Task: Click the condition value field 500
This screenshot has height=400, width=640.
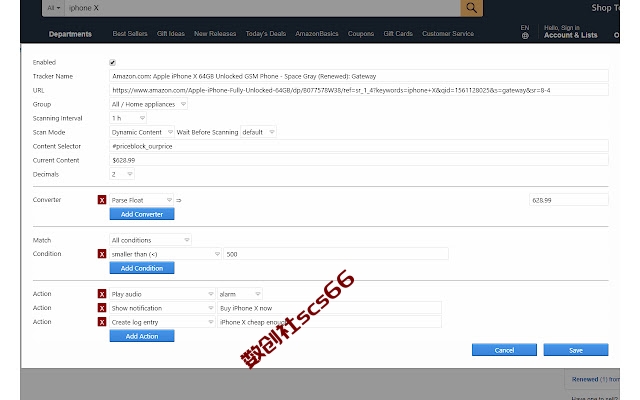Action: [336, 254]
